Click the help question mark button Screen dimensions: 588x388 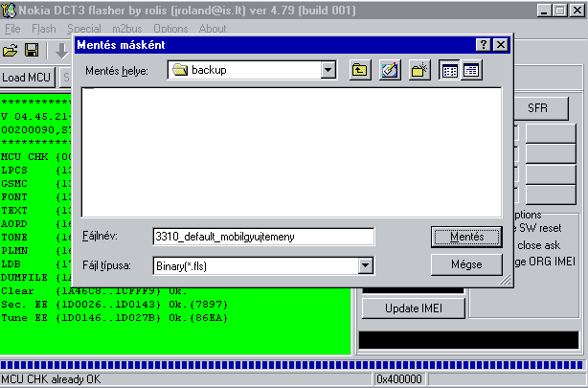(x=484, y=45)
